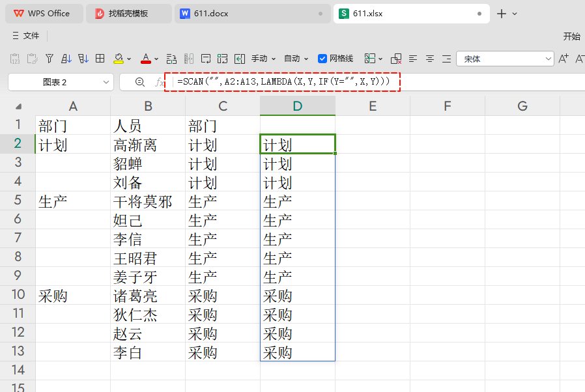Image resolution: width=585 pixels, height=392 pixels.
Task: Expand the freeze panes dropdown arrow
Action: [380, 59]
